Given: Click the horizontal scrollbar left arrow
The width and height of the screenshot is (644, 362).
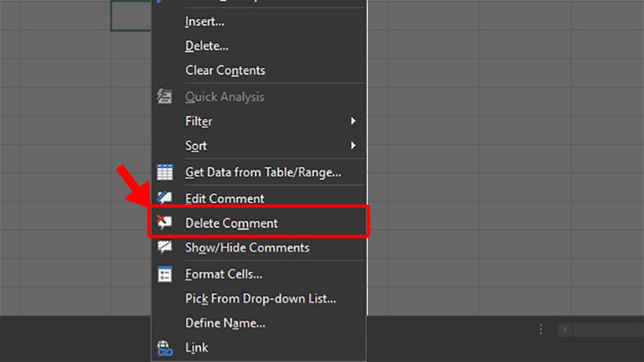Looking at the screenshot, I should pyautogui.click(x=565, y=330).
